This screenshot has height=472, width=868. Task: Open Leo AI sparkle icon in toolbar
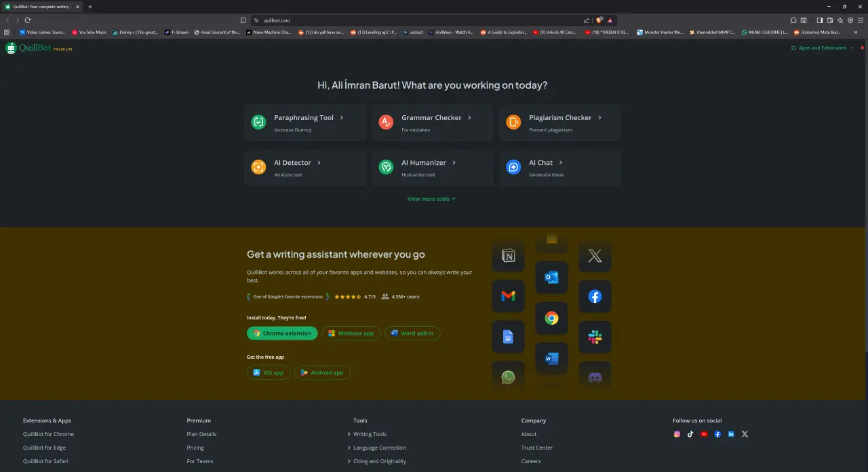(x=840, y=20)
